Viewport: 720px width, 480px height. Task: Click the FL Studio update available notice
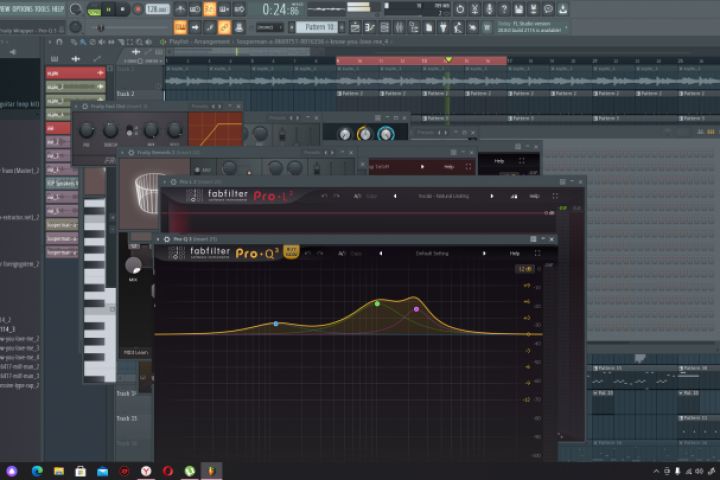530,27
